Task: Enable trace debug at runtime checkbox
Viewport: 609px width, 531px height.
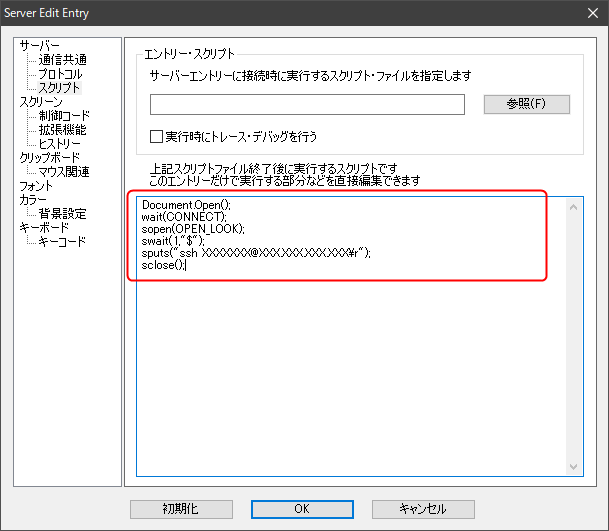Action: pyautogui.click(x=156, y=136)
